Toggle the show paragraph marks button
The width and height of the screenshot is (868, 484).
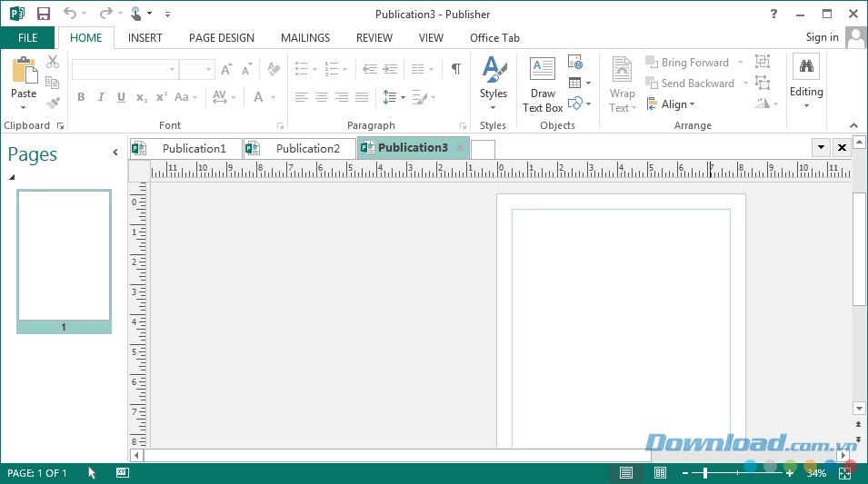(455, 69)
